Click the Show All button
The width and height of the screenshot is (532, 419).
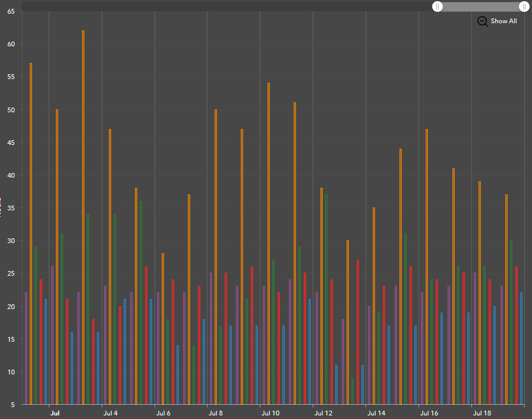(x=503, y=21)
